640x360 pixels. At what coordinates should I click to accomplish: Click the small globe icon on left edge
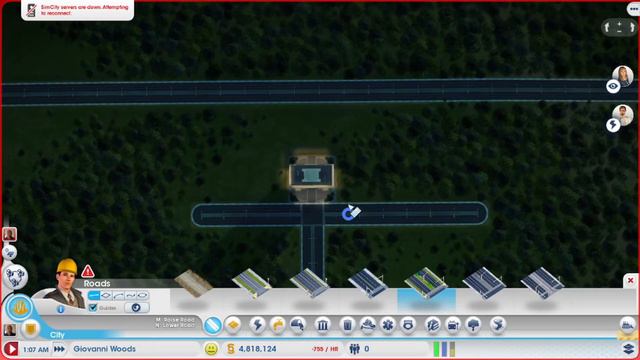[x=9, y=252]
